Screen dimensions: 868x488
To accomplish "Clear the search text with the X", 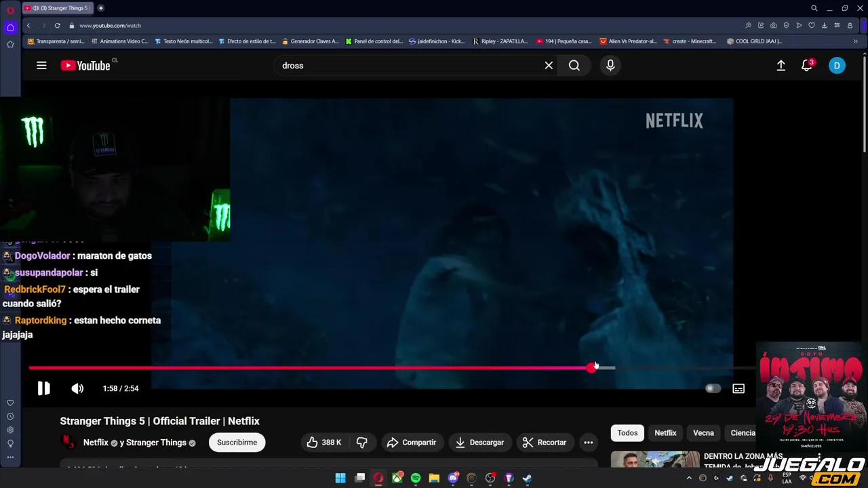I will point(549,66).
